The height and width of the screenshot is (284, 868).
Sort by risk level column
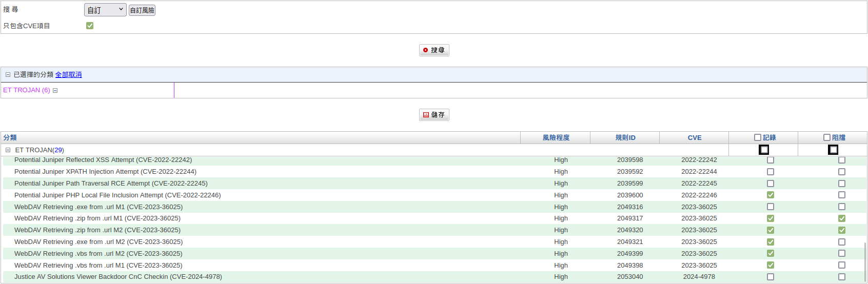[x=556, y=138]
